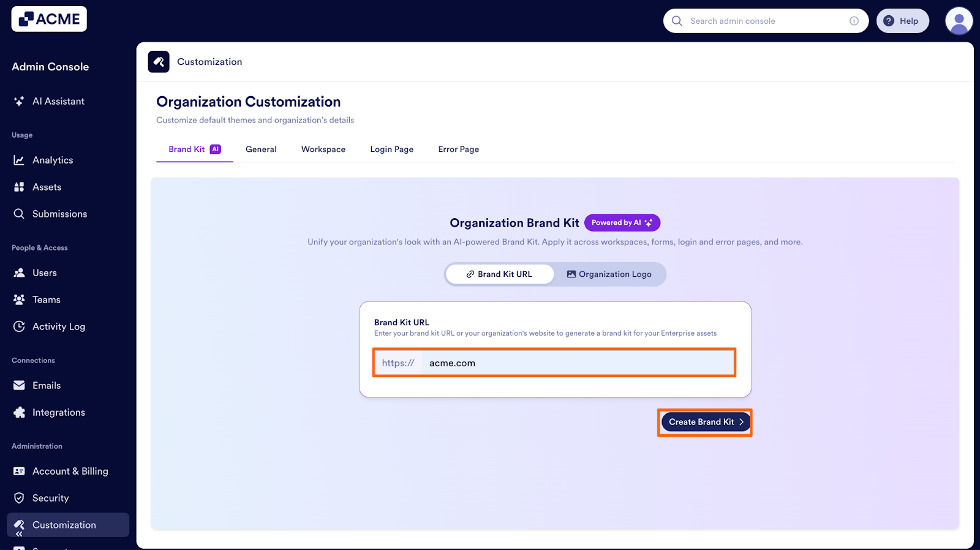
Task: Click the Security shield icon
Action: [x=19, y=498]
